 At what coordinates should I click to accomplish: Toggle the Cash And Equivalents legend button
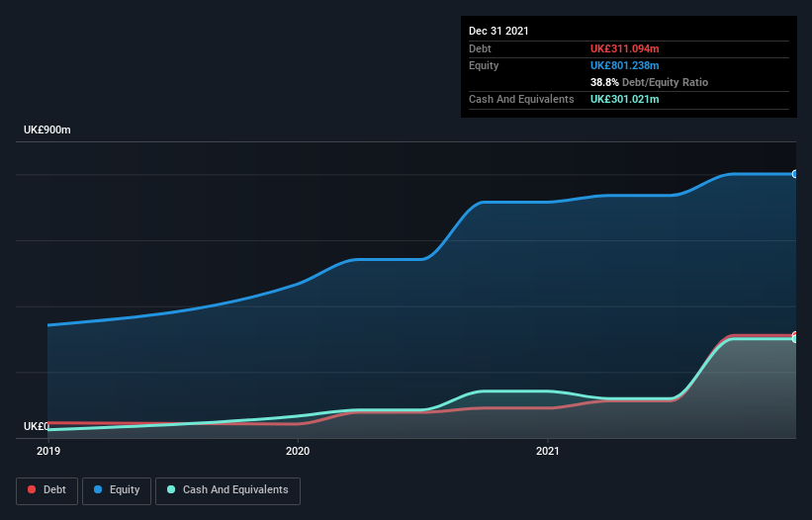(x=227, y=490)
